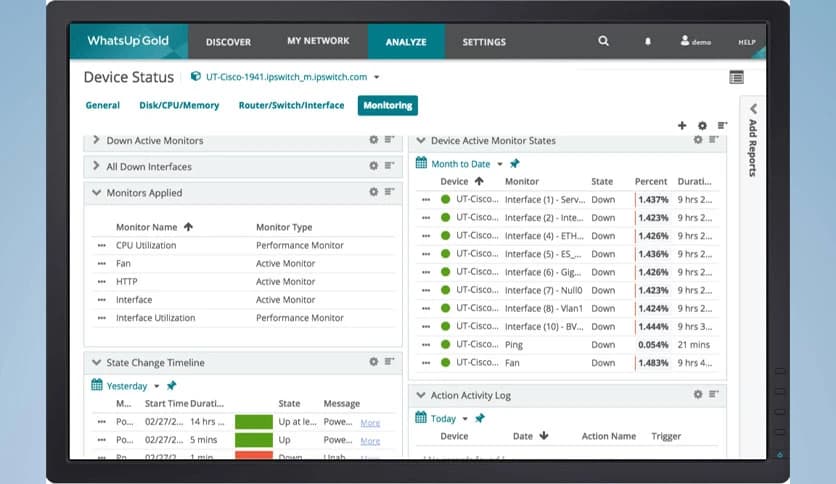Open the Month to Date range dropdown
Screen dimensions: 836x484
pos(468,164)
